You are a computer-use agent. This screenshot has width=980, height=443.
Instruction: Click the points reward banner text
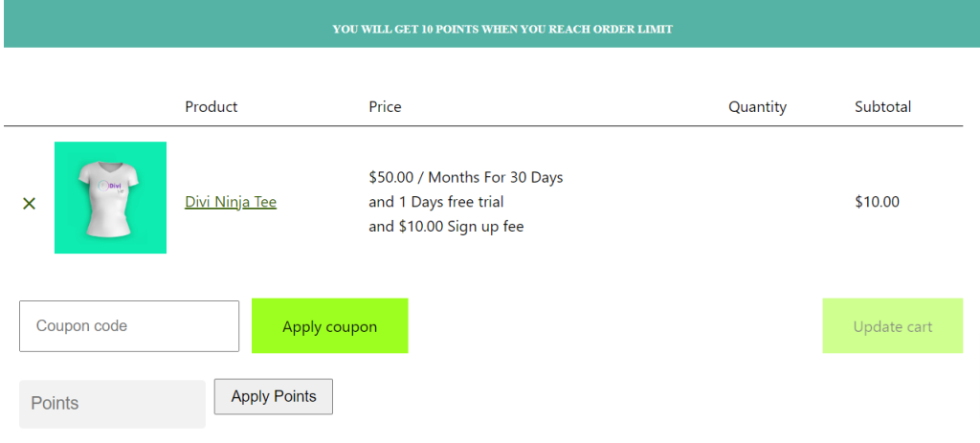(502, 30)
